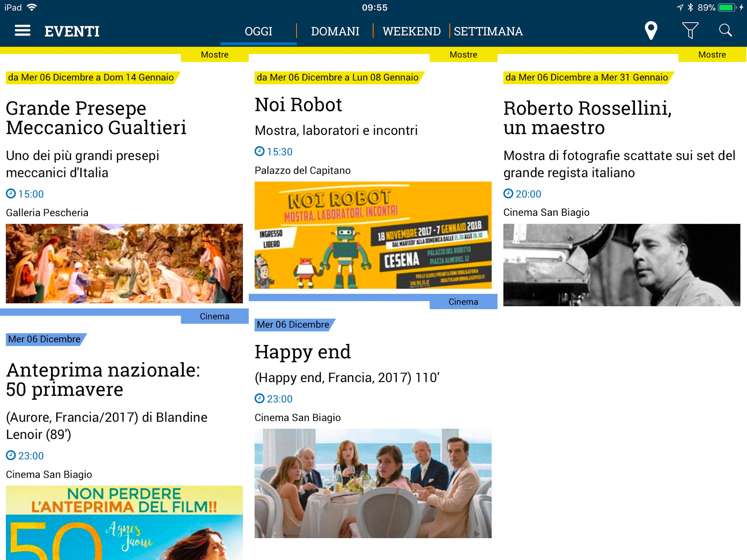Tap the Happy end film title

tap(303, 352)
